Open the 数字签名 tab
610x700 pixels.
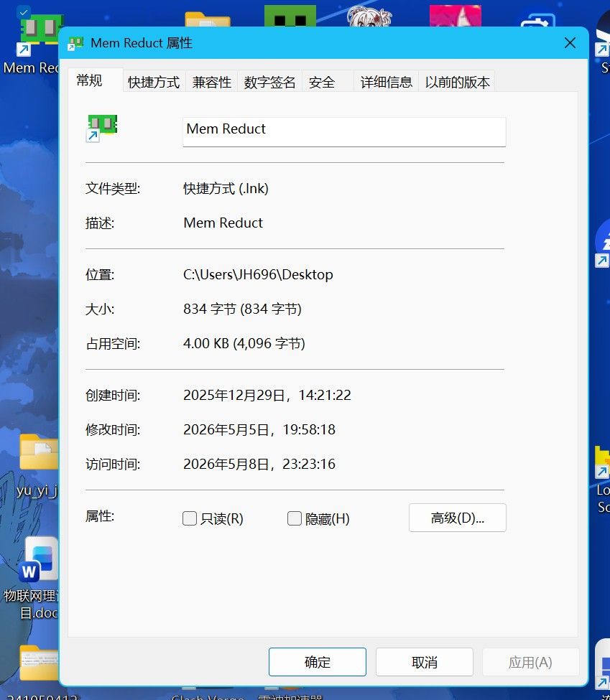(x=269, y=82)
